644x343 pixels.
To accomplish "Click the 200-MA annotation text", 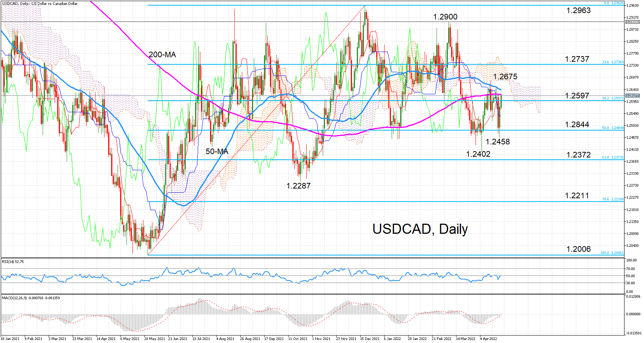I will (161, 55).
